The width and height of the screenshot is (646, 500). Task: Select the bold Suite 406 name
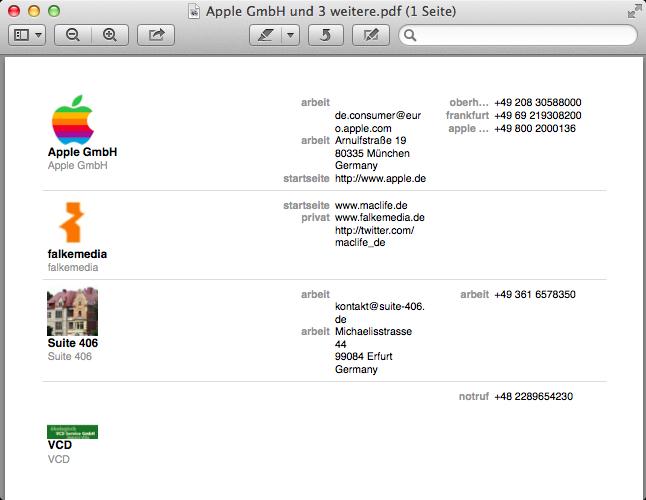(x=73, y=343)
